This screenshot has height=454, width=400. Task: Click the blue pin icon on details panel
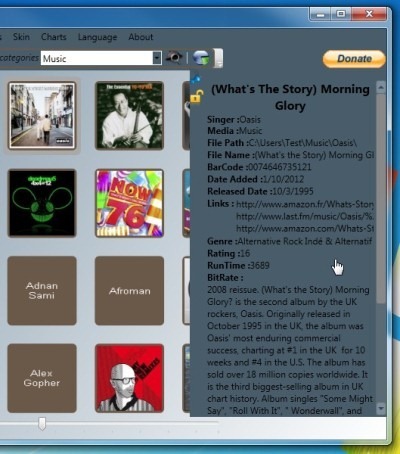point(196,79)
